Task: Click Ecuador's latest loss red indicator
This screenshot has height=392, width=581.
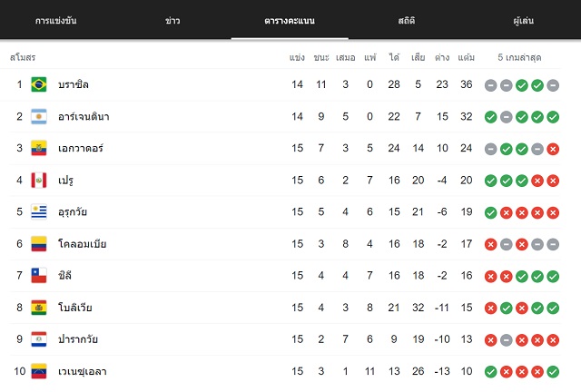Action: tap(553, 149)
